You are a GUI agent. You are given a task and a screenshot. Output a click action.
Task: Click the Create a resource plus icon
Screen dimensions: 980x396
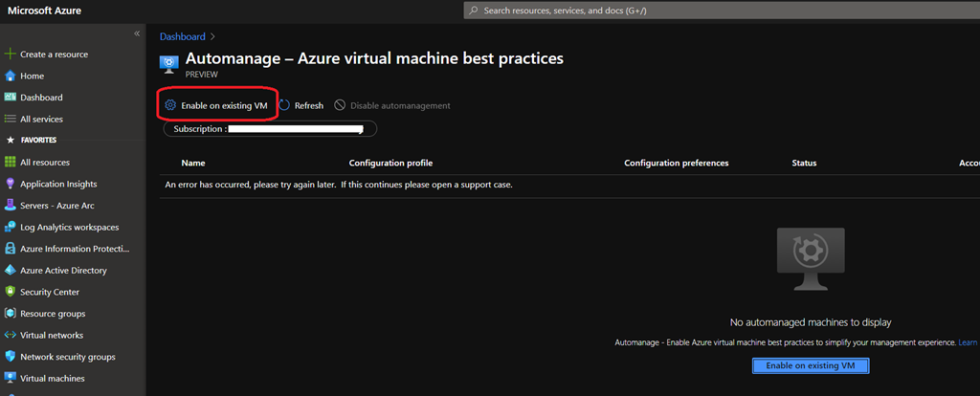pos(11,55)
